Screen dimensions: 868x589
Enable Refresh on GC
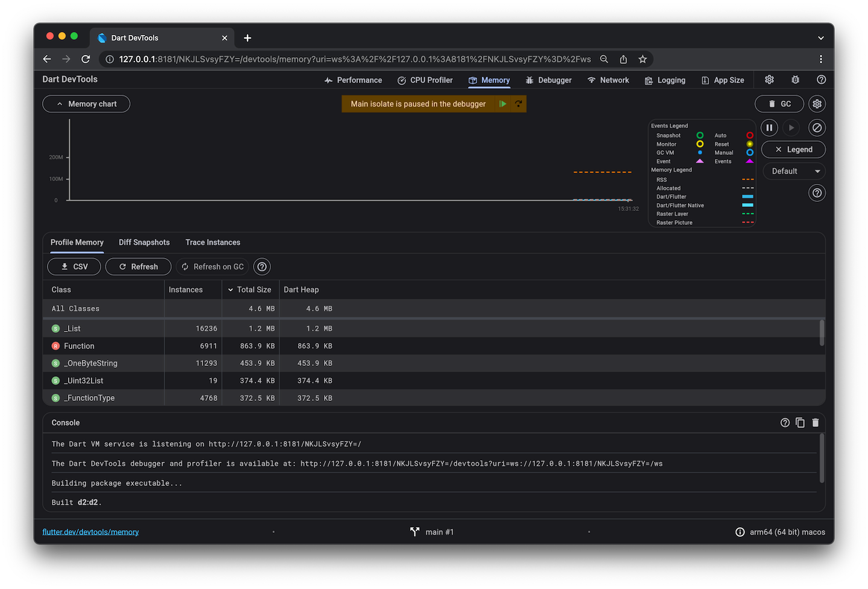(212, 266)
